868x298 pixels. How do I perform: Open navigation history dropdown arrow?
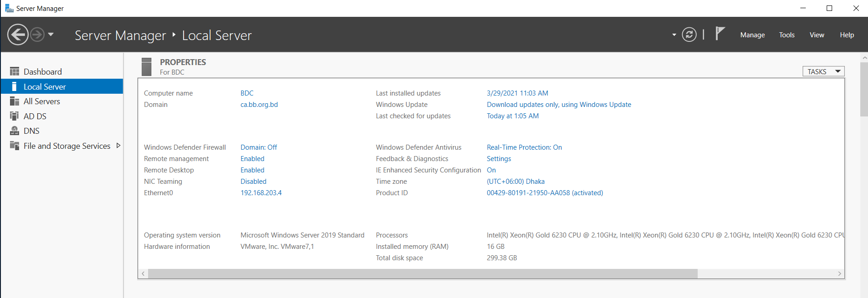coord(51,35)
